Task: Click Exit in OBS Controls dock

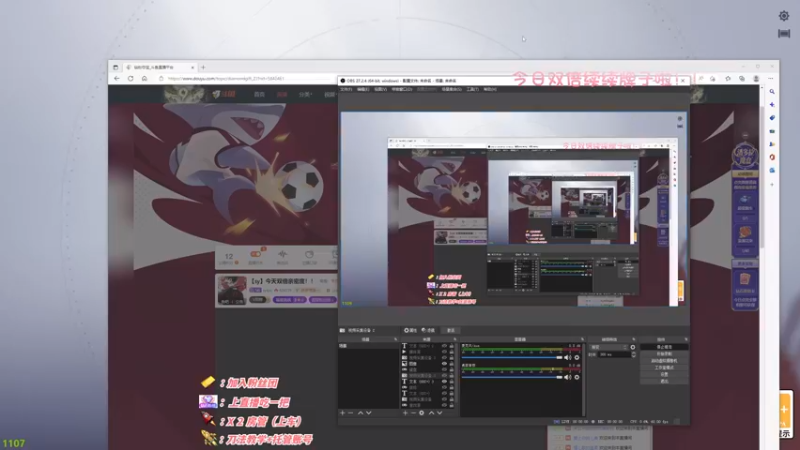Action: coord(664,381)
